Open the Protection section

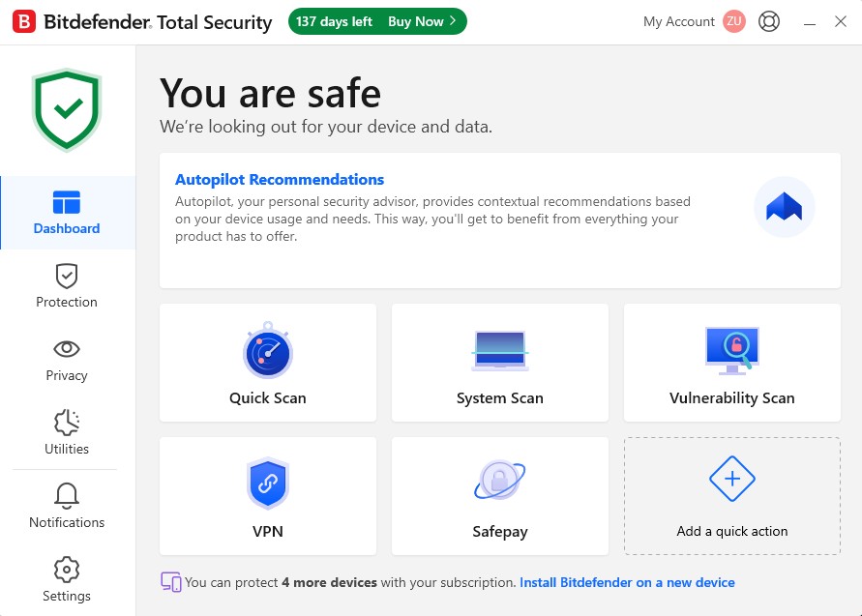[x=67, y=285]
